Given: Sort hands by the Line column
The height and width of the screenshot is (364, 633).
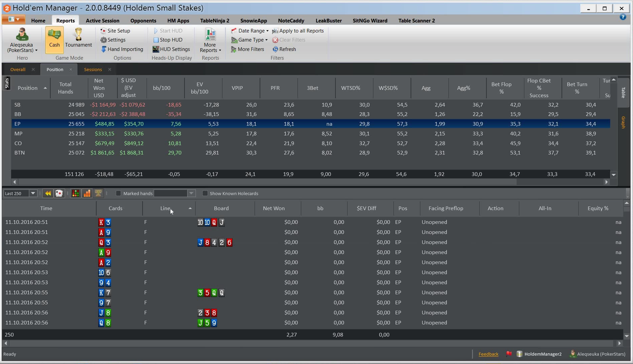Looking at the screenshot, I should pos(169,208).
